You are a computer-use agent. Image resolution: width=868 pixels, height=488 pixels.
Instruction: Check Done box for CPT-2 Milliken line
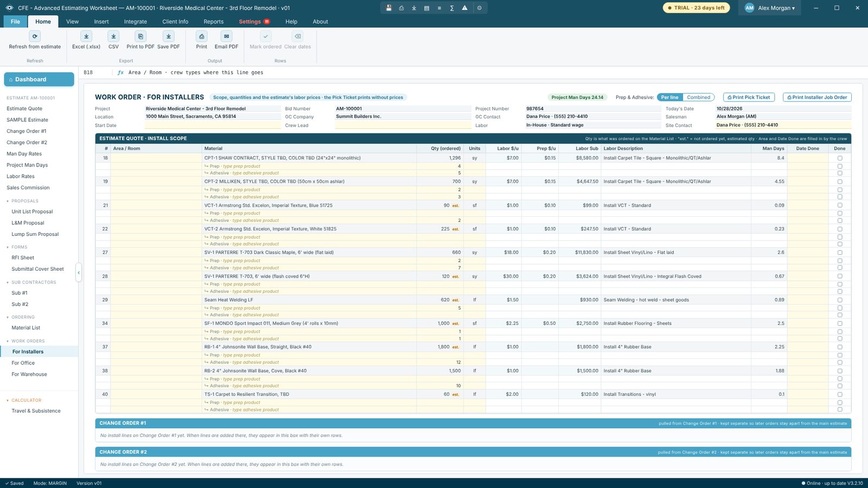[840, 182]
